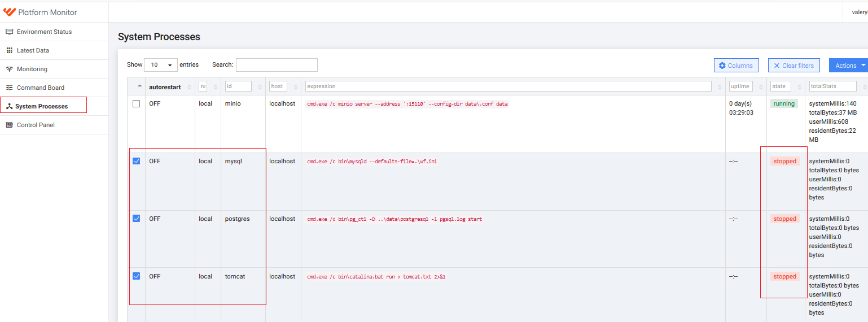Image resolution: width=868 pixels, height=322 pixels.
Task: Click the Monitoring wifi signal icon
Action: (10, 69)
